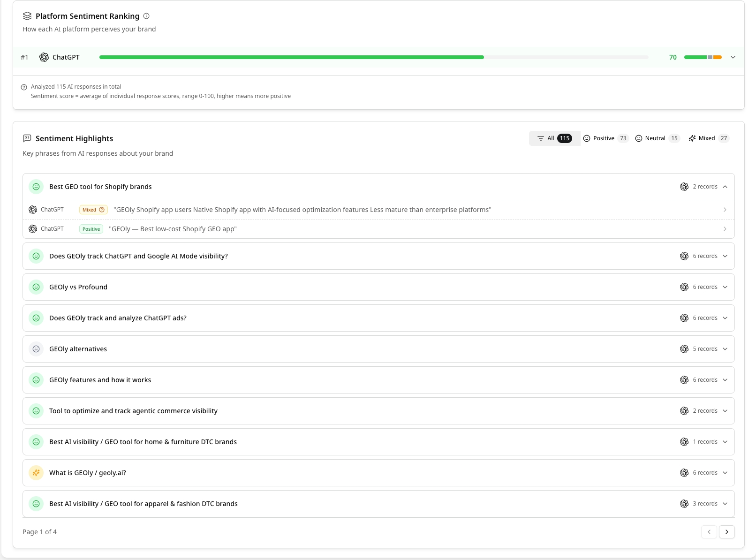
Task: Collapse Best GEO tool for Shopify brands
Action: point(725,187)
